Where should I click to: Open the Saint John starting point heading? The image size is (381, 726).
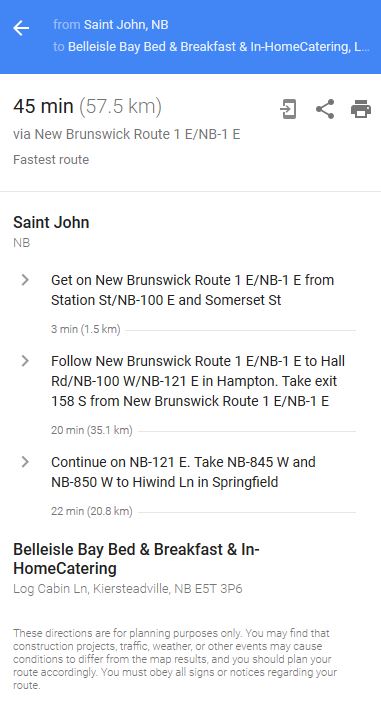pos(51,222)
